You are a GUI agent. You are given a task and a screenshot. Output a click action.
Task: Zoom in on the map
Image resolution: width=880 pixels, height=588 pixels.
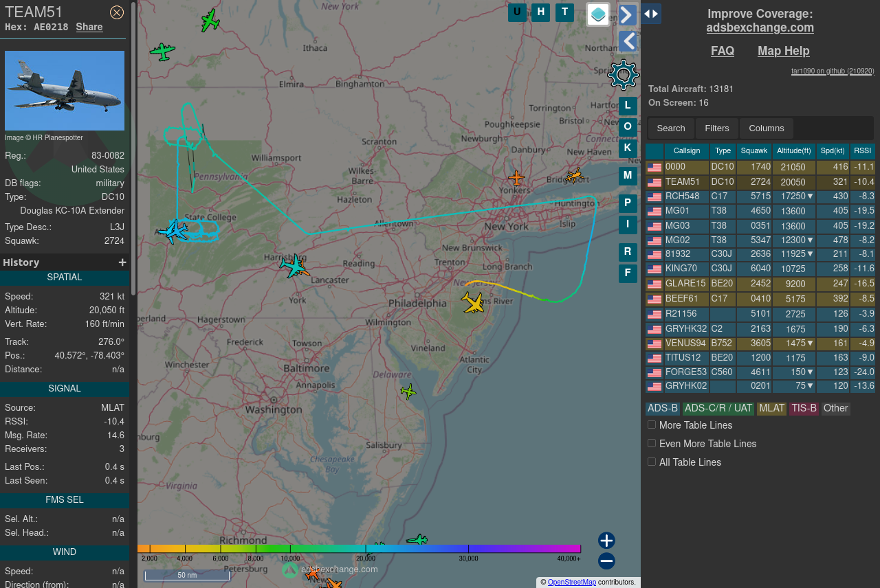pos(606,541)
